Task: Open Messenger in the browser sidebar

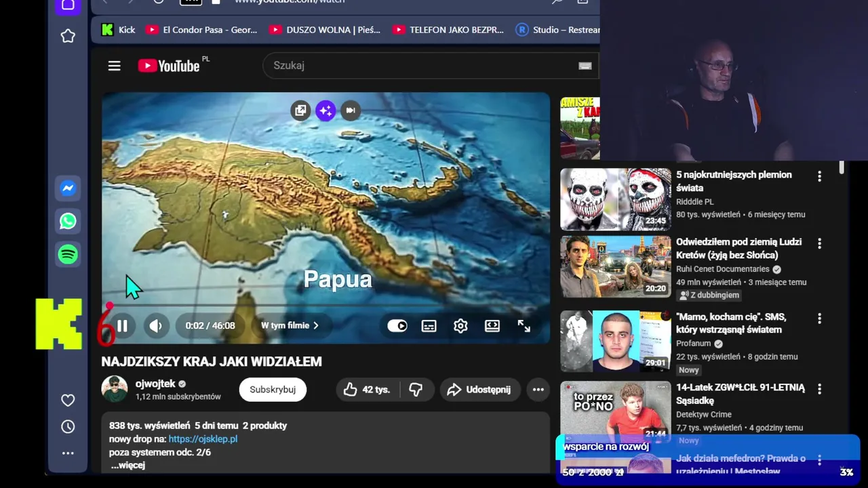Action: coord(68,188)
